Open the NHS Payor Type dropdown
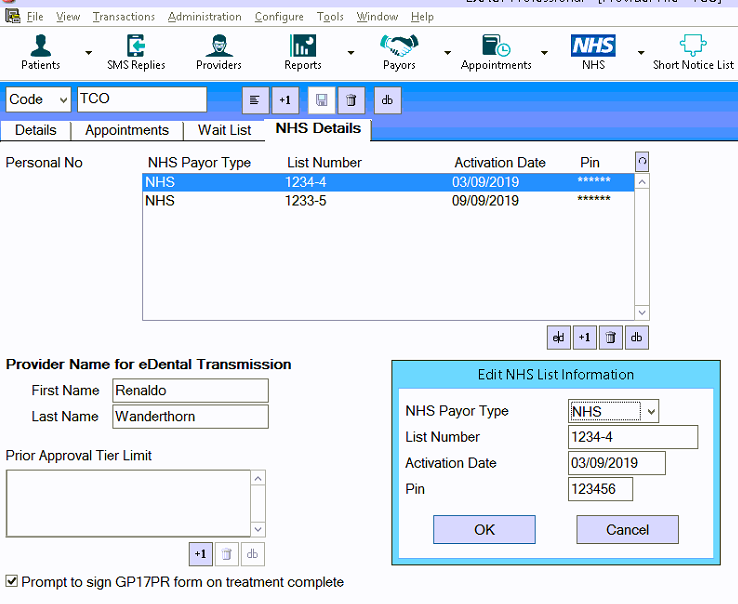This screenshot has height=604, width=738. point(651,411)
